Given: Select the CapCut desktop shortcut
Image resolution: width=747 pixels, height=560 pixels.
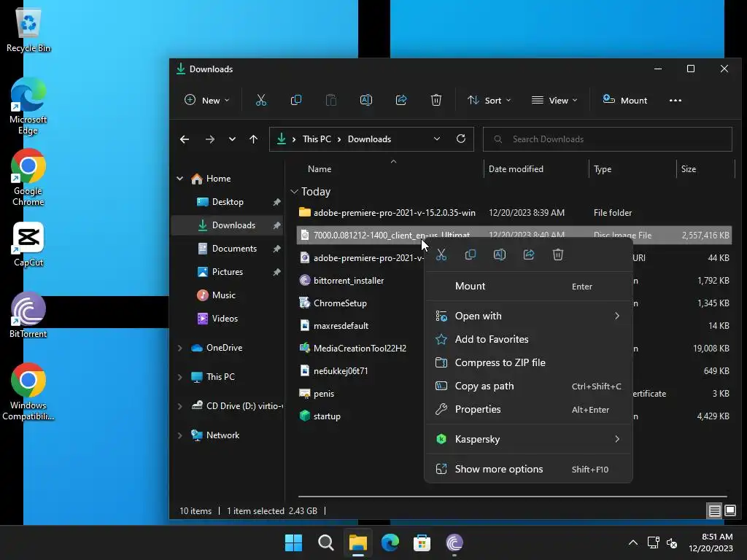Looking at the screenshot, I should (x=28, y=245).
